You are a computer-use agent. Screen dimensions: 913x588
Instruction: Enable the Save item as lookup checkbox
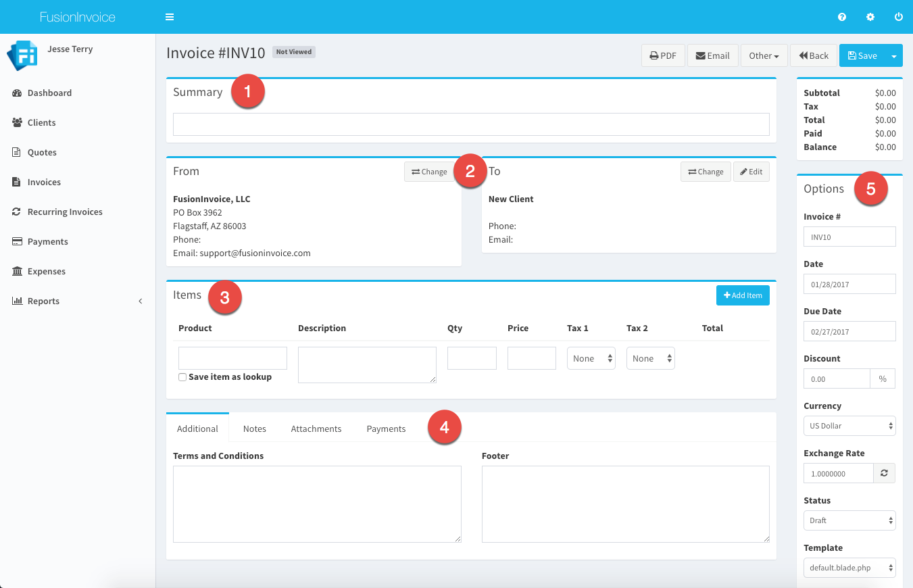click(x=182, y=377)
